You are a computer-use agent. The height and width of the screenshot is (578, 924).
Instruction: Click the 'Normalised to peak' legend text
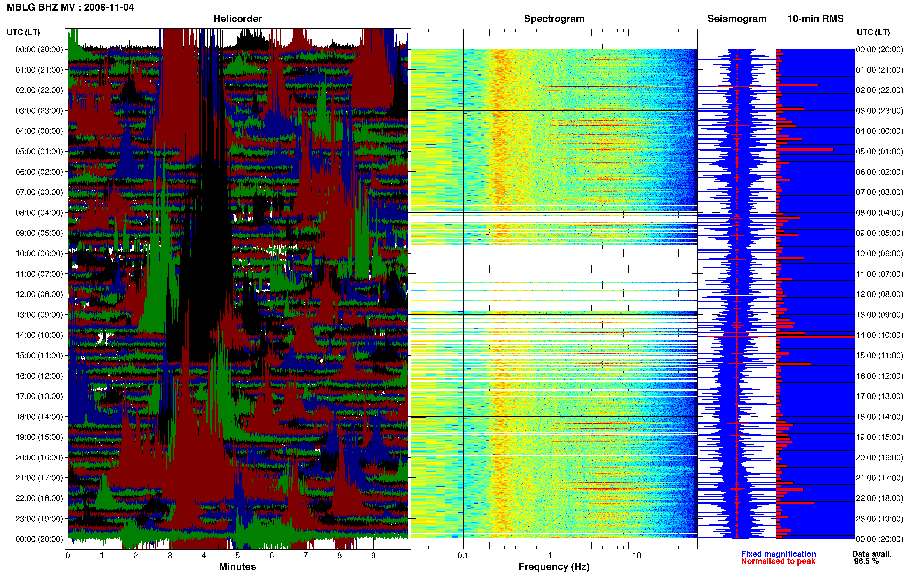pos(778,561)
